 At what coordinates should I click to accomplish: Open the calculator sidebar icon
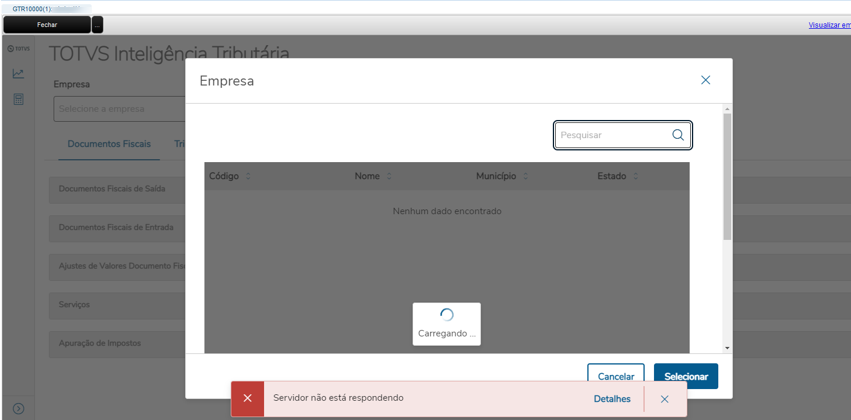18,99
